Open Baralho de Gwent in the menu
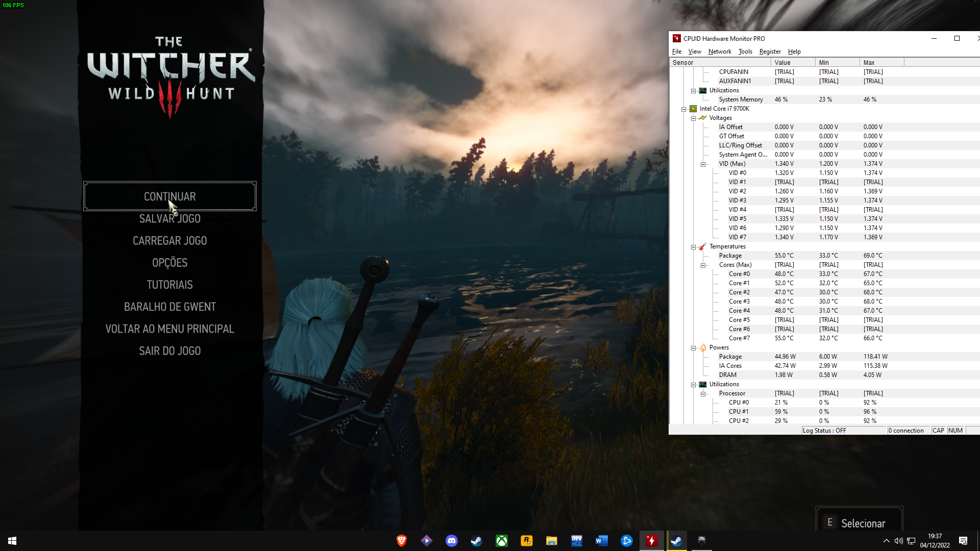 pyautogui.click(x=170, y=307)
